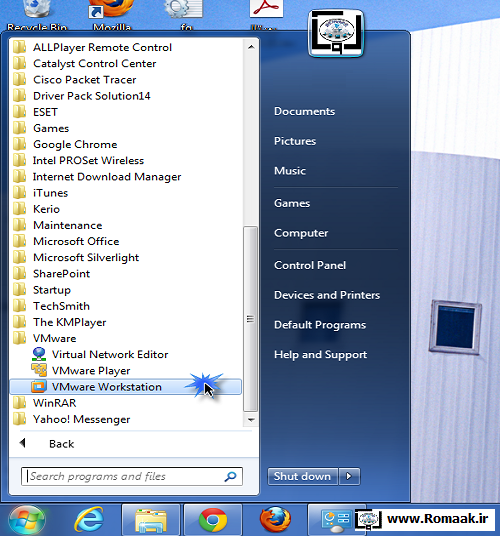This screenshot has height=536, width=500.
Task: Launch VMware Workstation from the VMware folder
Action: click(x=125, y=387)
